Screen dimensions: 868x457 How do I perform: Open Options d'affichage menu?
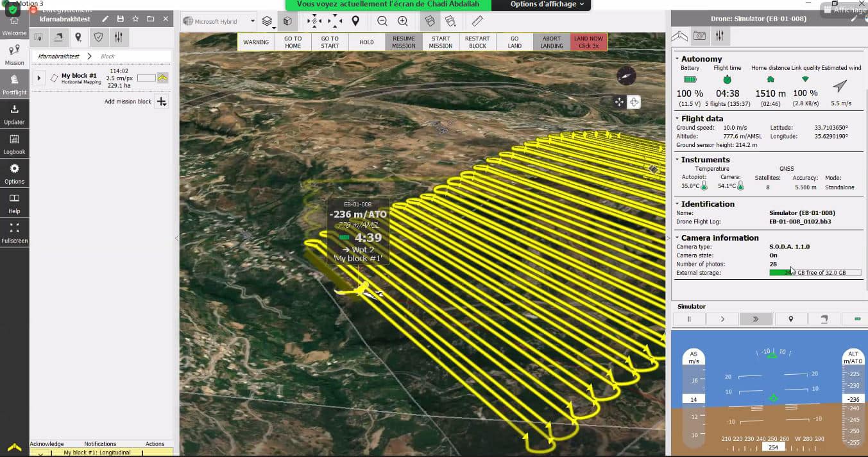pos(547,4)
